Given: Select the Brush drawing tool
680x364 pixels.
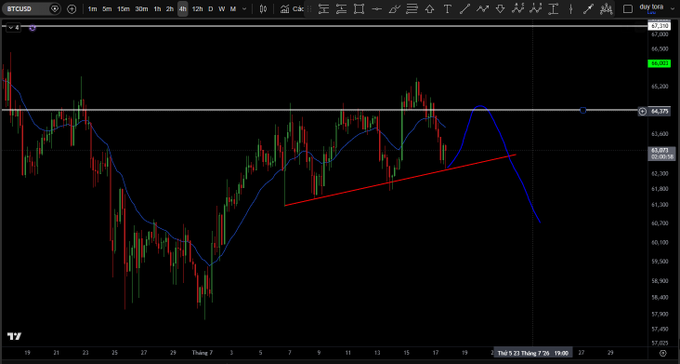Looking at the screenshot, I should point(394,9).
